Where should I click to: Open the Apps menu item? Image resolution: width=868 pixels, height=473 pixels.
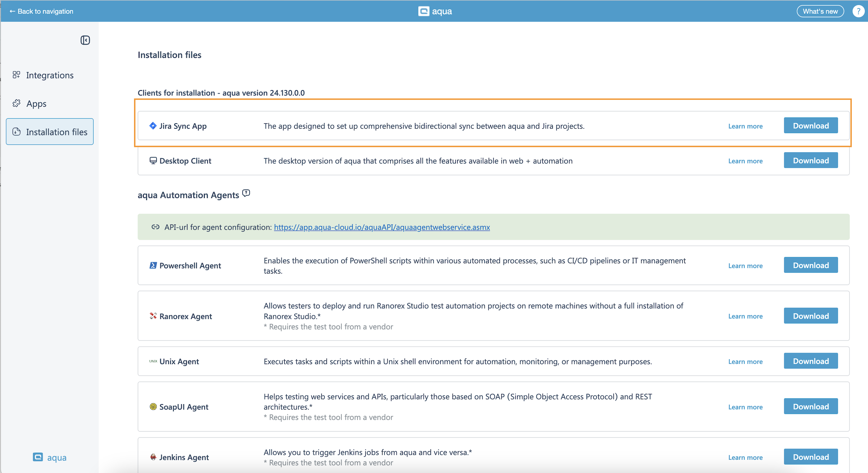pyautogui.click(x=36, y=103)
